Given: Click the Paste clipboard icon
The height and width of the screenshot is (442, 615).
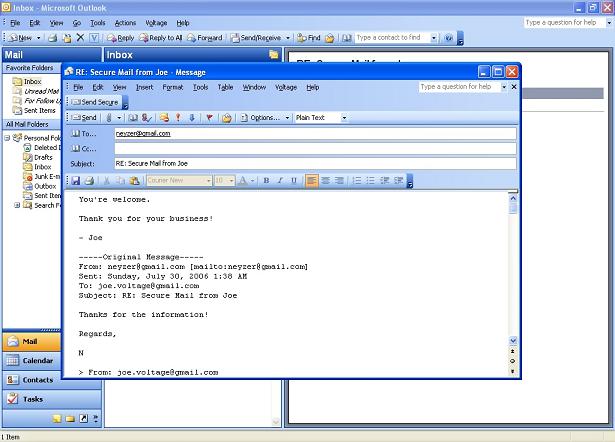Looking at the screenshot, I should tap(134, 180).
